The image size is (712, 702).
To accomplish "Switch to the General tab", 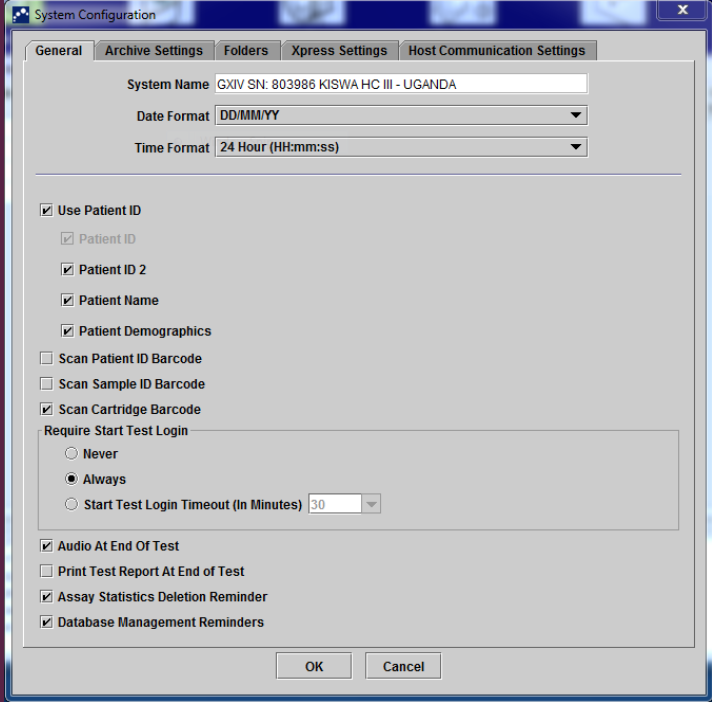I will 59,50.
